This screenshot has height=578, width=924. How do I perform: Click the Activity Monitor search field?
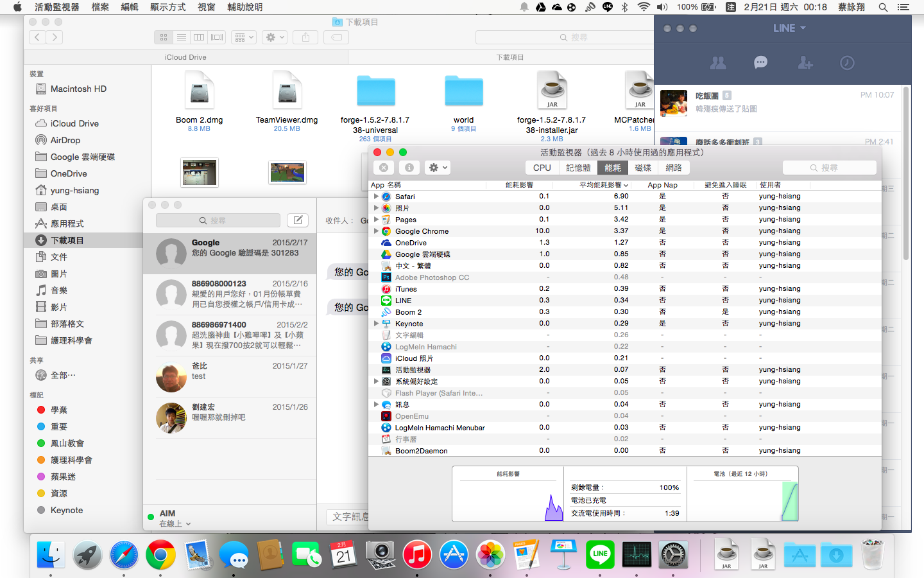[830, 168]
